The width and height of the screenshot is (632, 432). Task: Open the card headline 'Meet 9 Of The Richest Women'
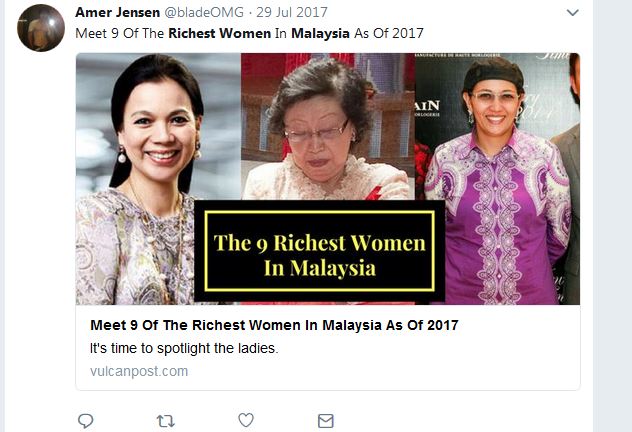(x=274, y=325)
